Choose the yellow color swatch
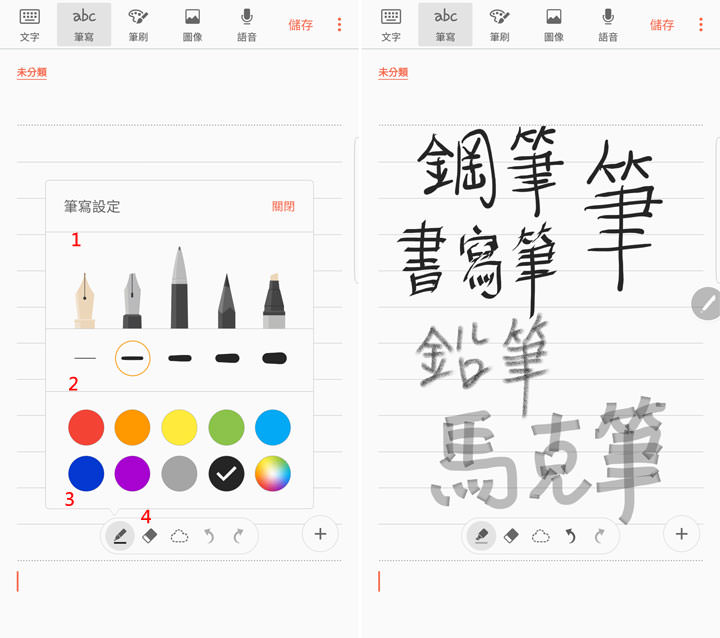The width and height of the screenshot is (720, 638). click(x=180, y=427)
